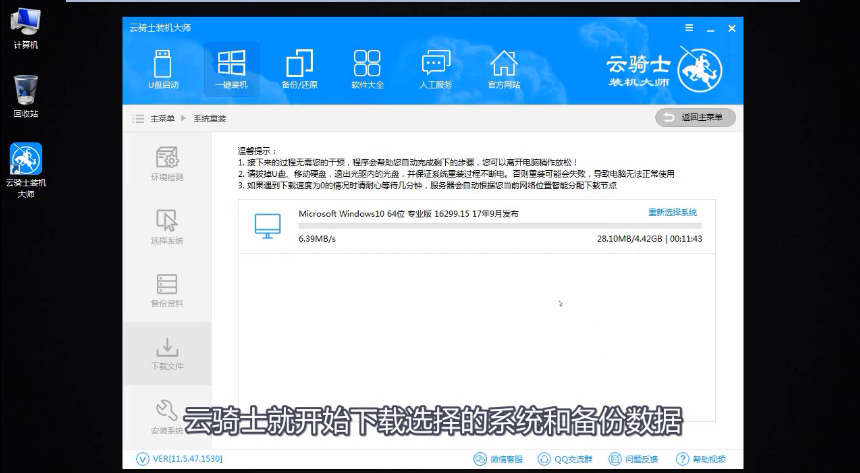Open 问题反馈 feedback
The image size is (860, 473).
tap(633, 459)
